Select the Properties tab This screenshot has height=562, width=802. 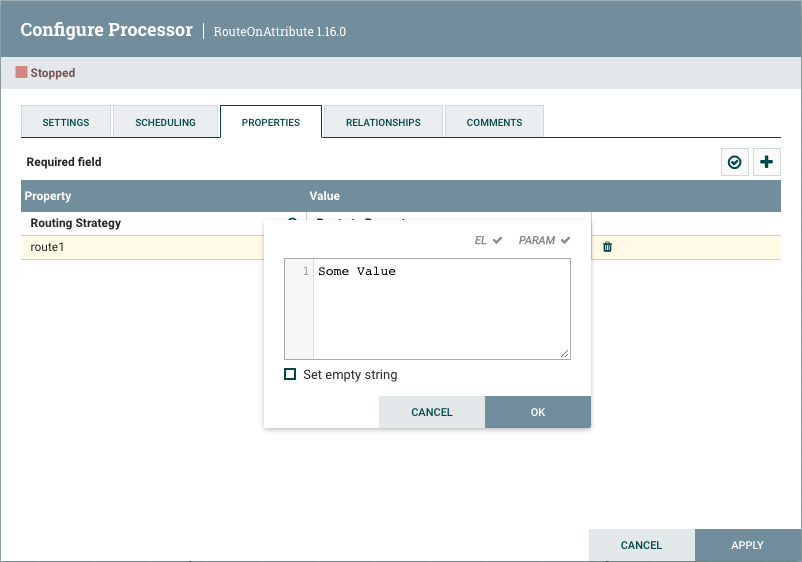click(271, 122)
